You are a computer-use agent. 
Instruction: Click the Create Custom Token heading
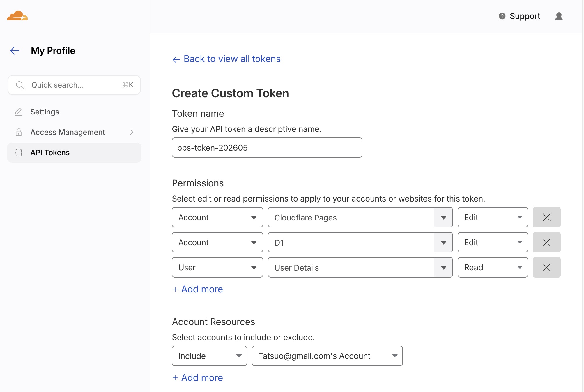tap(230, 93)
